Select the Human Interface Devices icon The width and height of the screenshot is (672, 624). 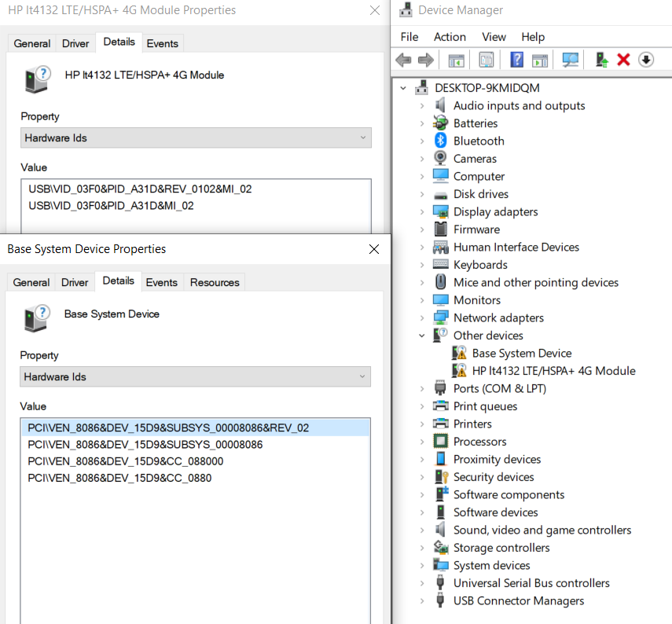441,247
